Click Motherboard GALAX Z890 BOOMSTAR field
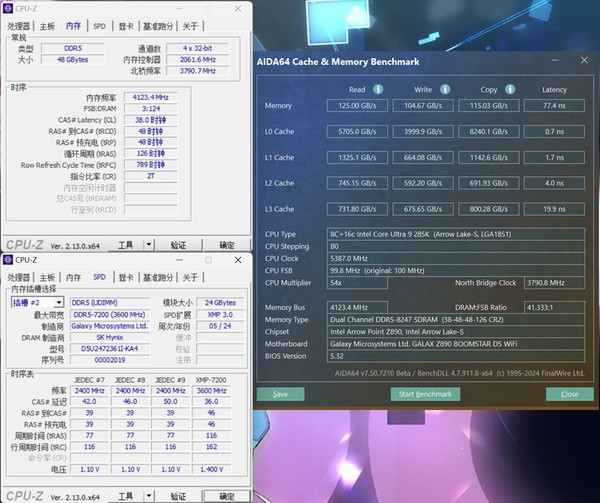The image size is (600, 503). (456, 344)
